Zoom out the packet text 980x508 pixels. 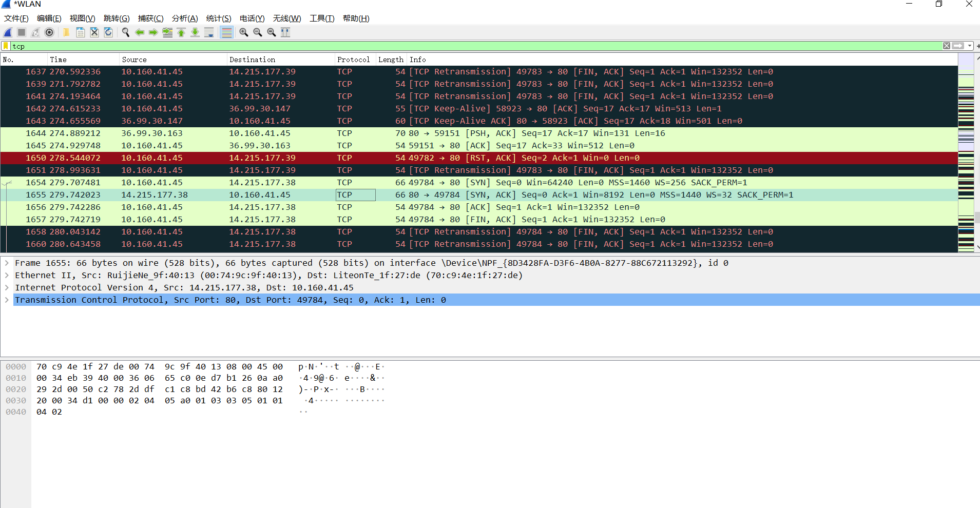coord(258,32)
